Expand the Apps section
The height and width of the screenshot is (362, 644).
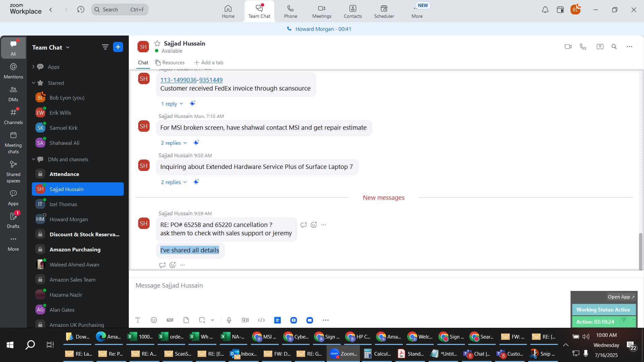pyautogui.click(x=33, y=67)
